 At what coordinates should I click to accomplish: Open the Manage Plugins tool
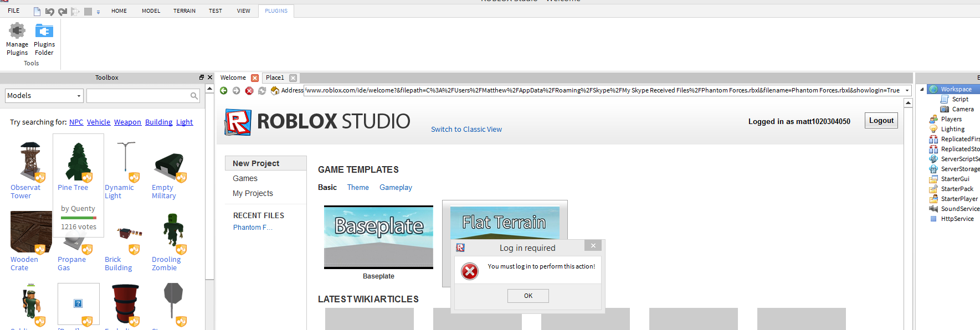coord(17,39)
